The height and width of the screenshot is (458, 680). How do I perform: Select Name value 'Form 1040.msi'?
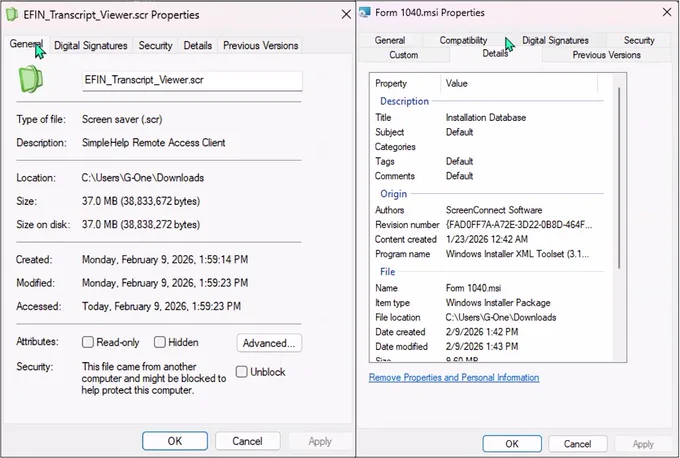[473, 288]
